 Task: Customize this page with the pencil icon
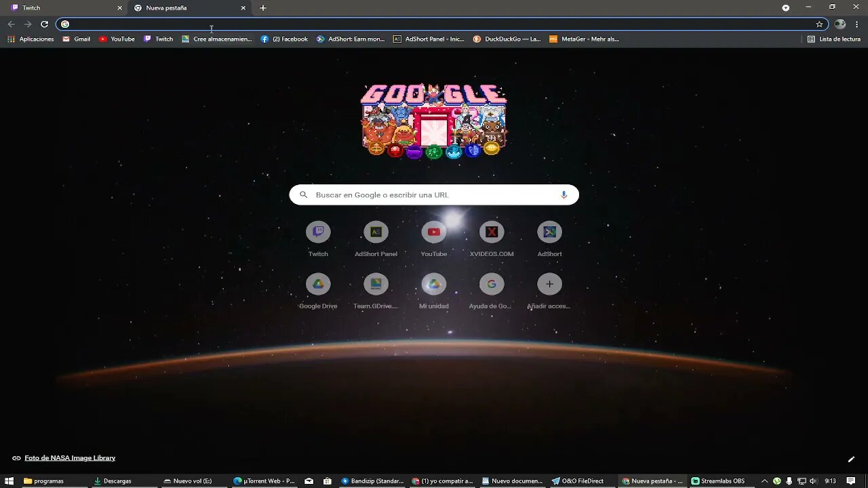[851, 459]
